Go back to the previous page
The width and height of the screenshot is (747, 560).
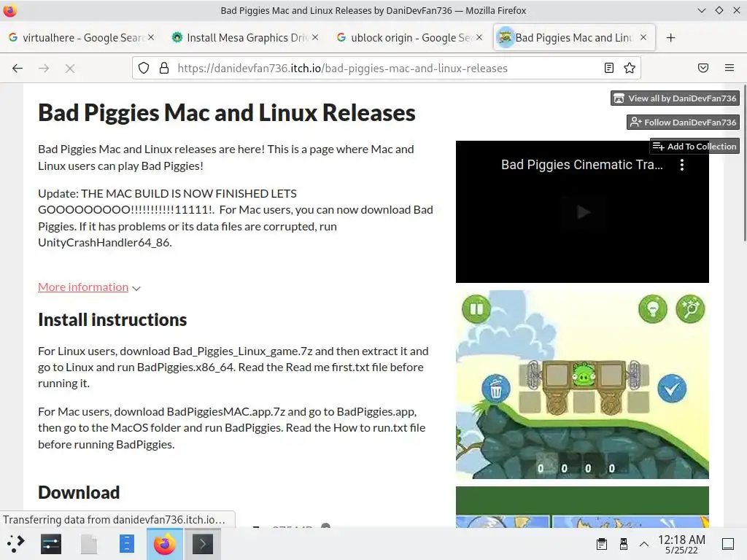point(18,68)
